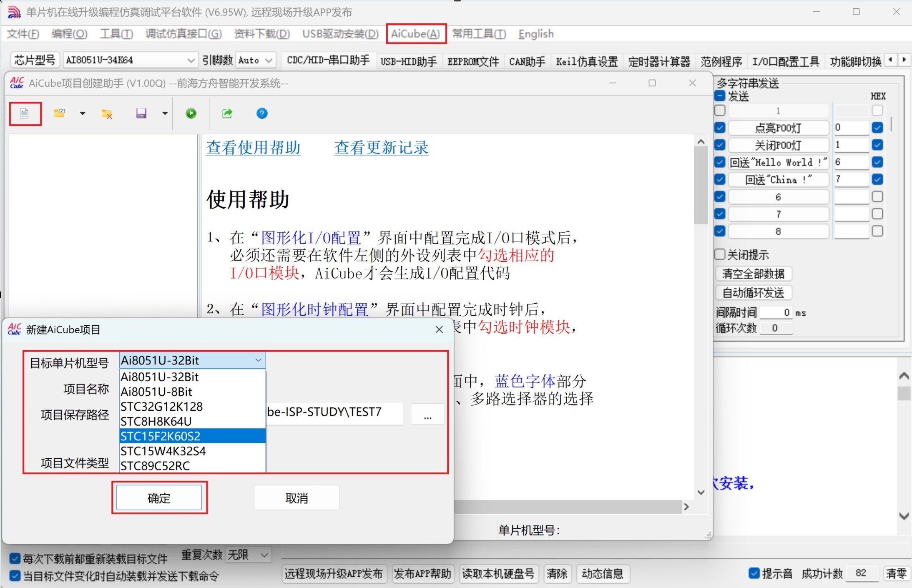Click help pane scroll-down arrow
The image size is (912, 588).
pos(701,492)
